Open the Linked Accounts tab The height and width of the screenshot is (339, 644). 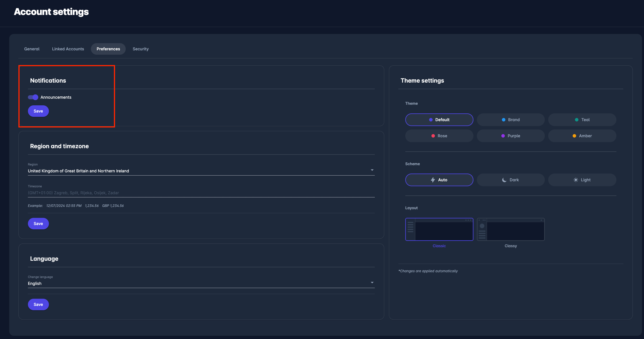pos(68,49)
